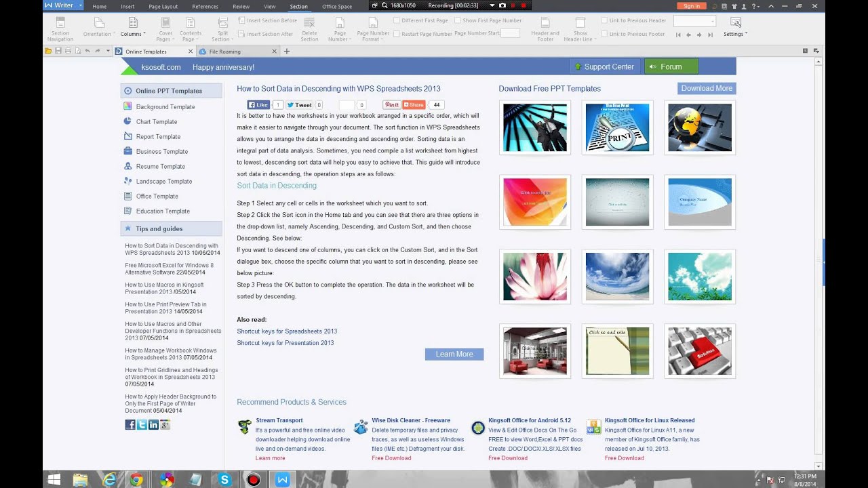Image resolution: width=868 pixels, height=488 pixels.
Task: Click the Learn More button
Action: [x=454, y=354]
